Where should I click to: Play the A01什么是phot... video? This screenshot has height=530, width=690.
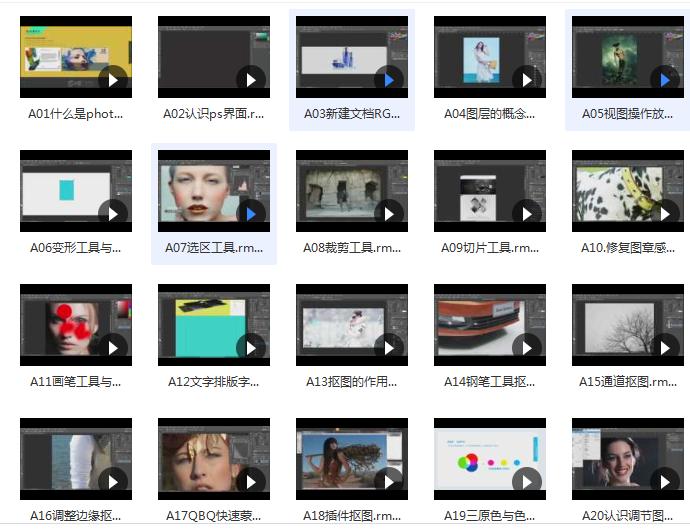(x=113, y=80)
